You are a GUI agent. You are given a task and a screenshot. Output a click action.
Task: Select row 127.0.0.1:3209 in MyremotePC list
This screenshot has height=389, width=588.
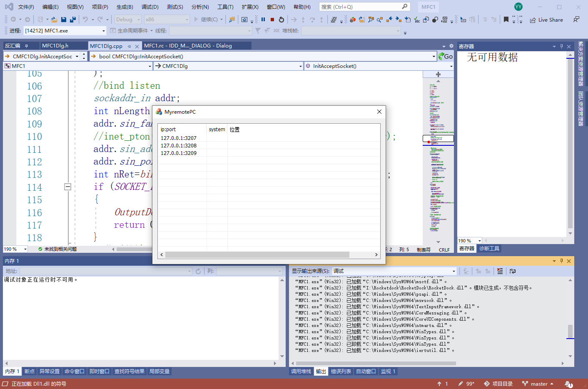pyautogui.click(x=269, y=153)
